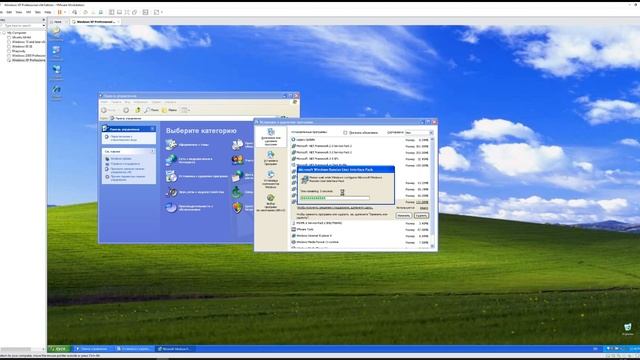Click the library search input field
This screenshot has width=640, height=360.
(21, 26)
